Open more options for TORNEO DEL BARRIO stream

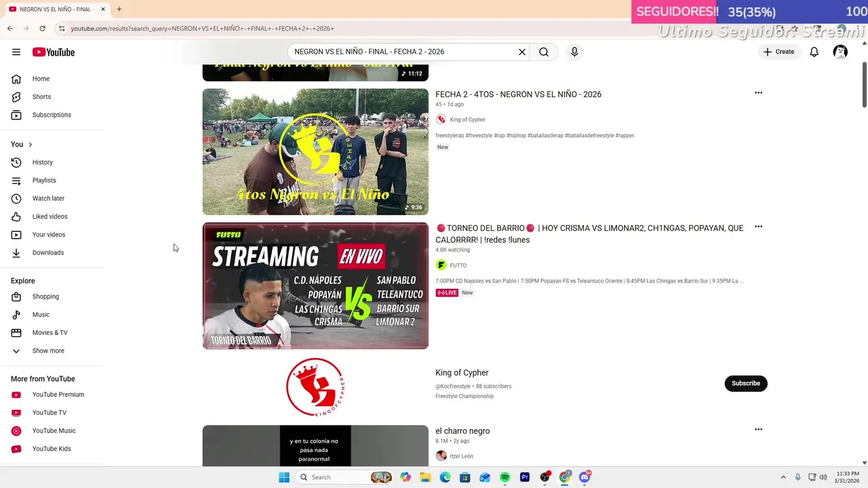(758, 226)
